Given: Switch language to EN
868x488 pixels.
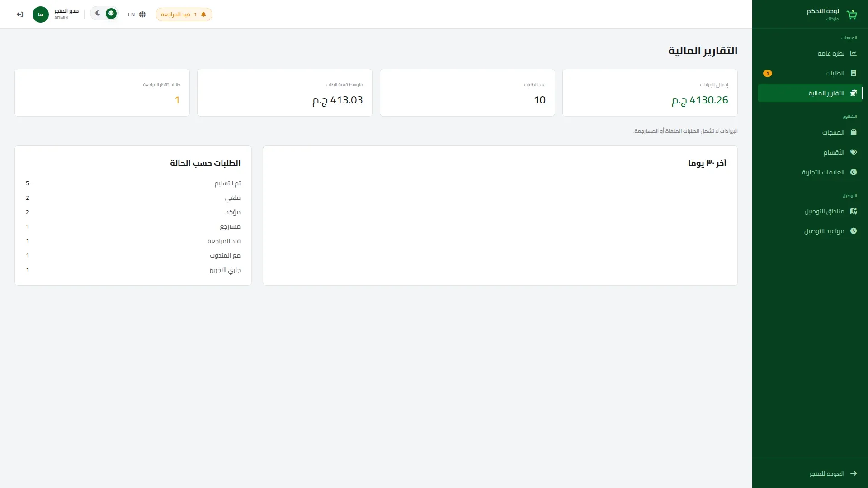Looking at the screenshot, I should pyautogui.click(x=137, y=14).
